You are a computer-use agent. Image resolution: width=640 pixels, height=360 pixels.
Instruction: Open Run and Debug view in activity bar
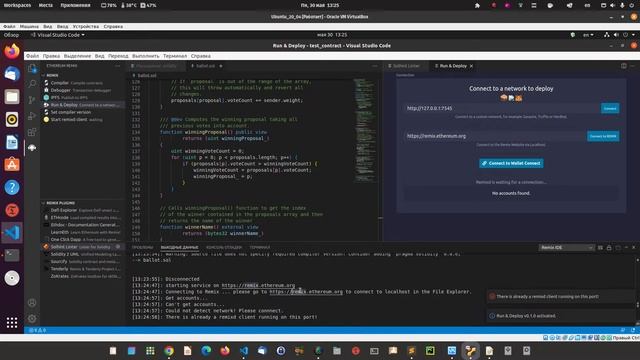32,116
